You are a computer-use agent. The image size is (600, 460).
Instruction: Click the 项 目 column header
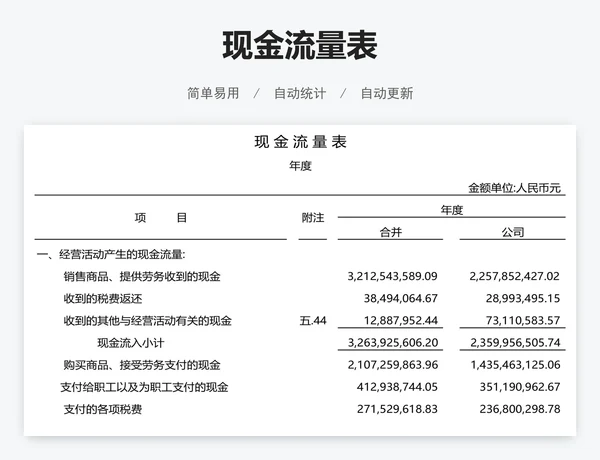tap(161, 218)
